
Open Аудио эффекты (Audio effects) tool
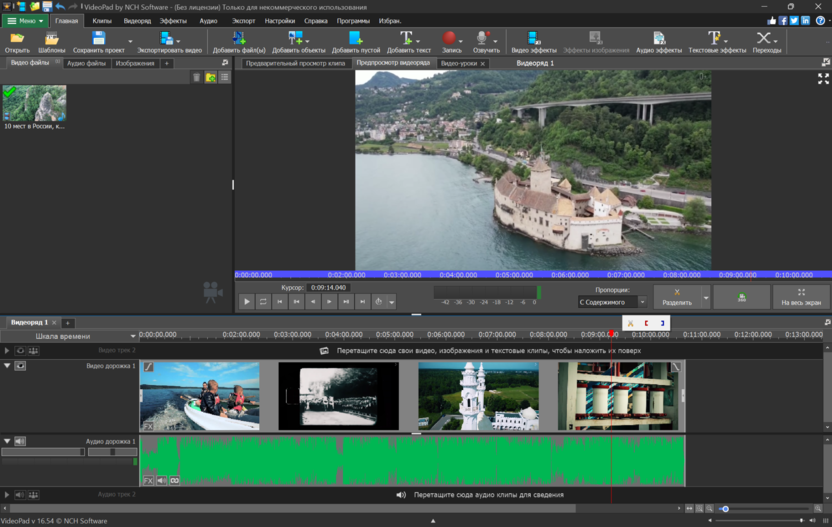pos(658,39)
